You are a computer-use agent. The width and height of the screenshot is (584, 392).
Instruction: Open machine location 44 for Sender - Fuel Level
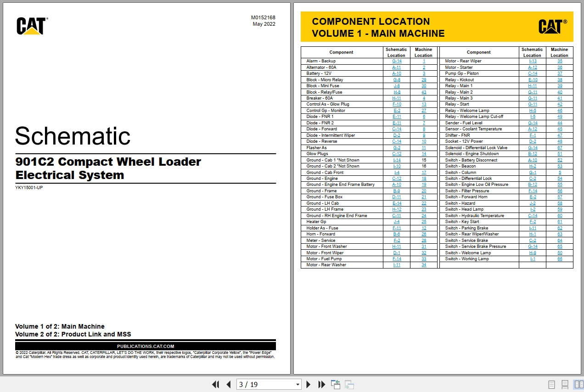pyautogui.click(x=560, y=123)
